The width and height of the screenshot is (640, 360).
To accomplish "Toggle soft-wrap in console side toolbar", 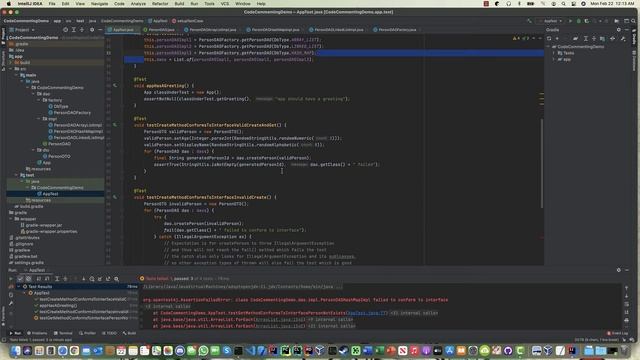I will (x=627, y=304).
